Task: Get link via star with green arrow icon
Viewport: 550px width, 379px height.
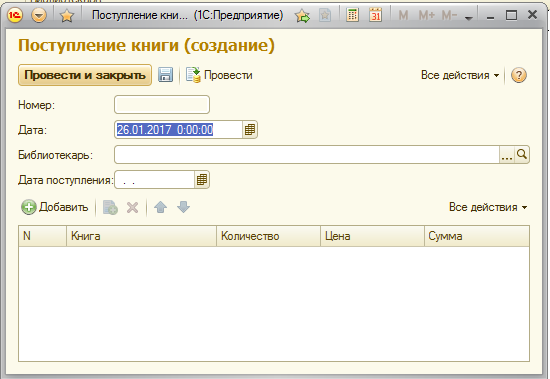Action: [302, 15]
